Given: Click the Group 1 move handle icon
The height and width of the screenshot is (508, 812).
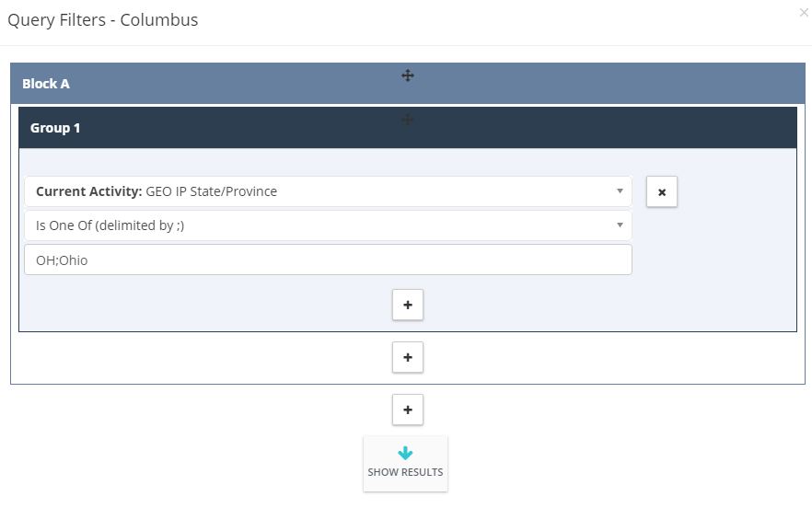Looking at the screenshot, I should coord(408,121).
